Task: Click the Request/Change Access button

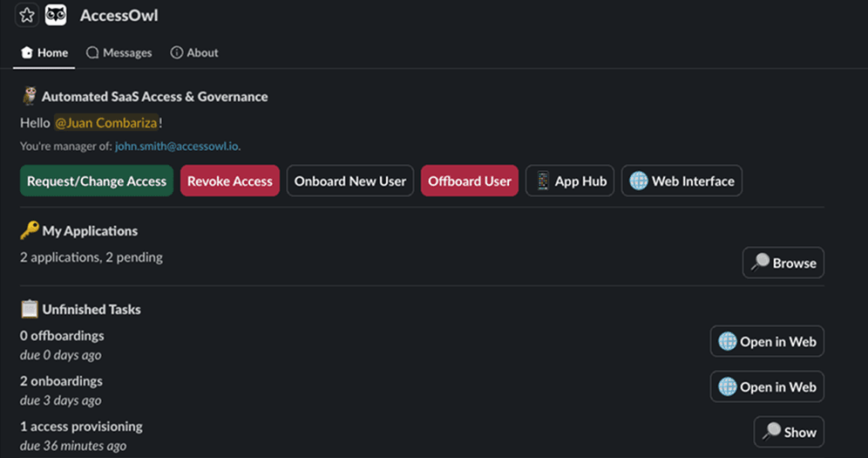Action: click(x=97, y=181)
